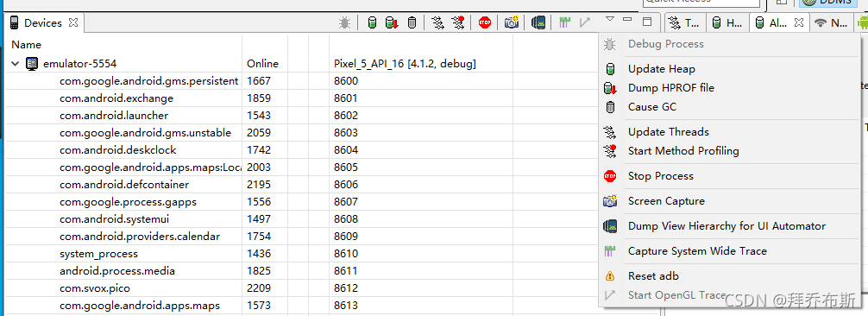Click PID value 1667
Image resolution: width=868 pixels, height=316 pixels.
point(259,81)
